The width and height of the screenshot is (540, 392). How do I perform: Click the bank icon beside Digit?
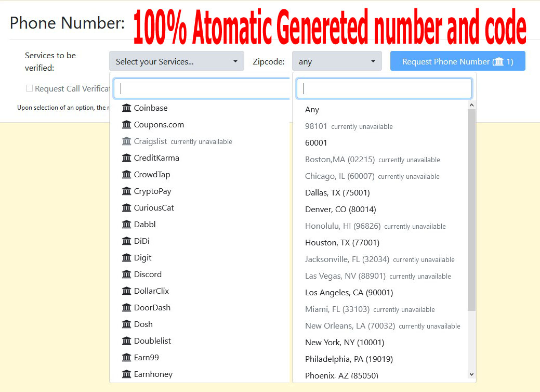point(126,257)
